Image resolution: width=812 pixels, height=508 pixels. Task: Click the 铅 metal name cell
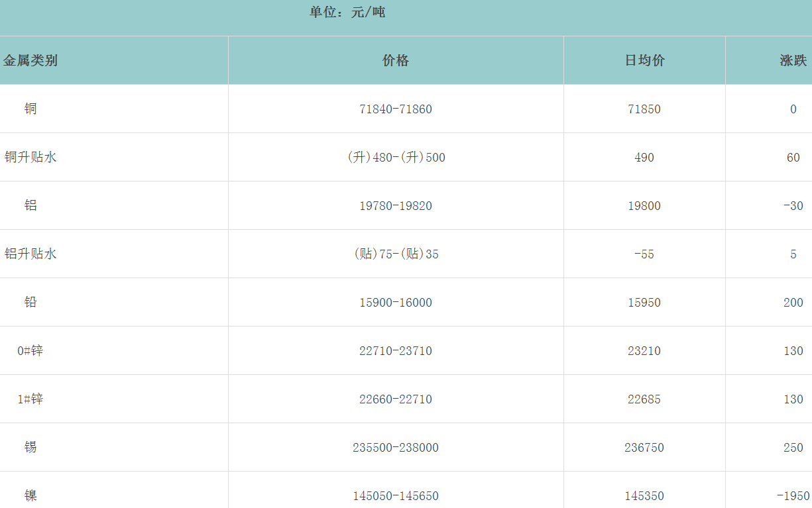coord(30,303)
